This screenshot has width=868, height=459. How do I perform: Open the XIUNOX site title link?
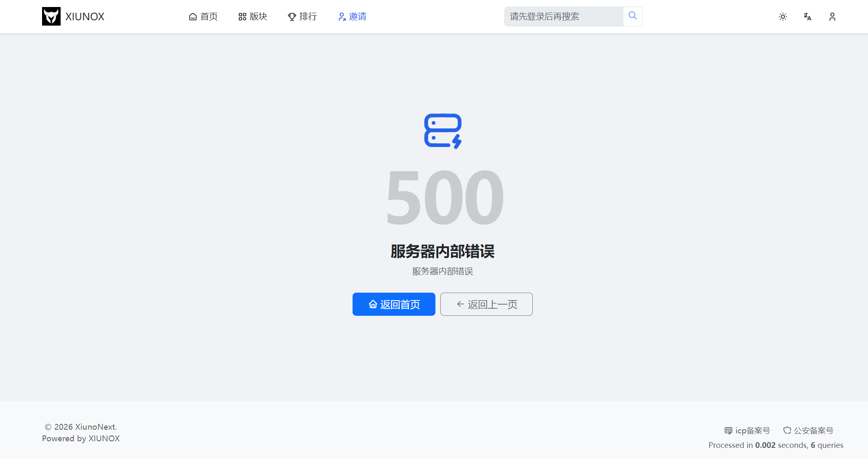pos(85,17)
